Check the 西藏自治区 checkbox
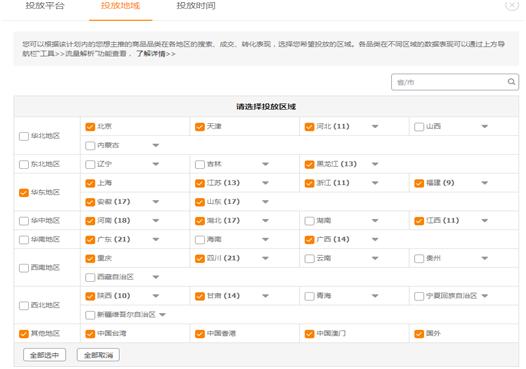Screen dimensions: 526x369 [x=90, y=277]
